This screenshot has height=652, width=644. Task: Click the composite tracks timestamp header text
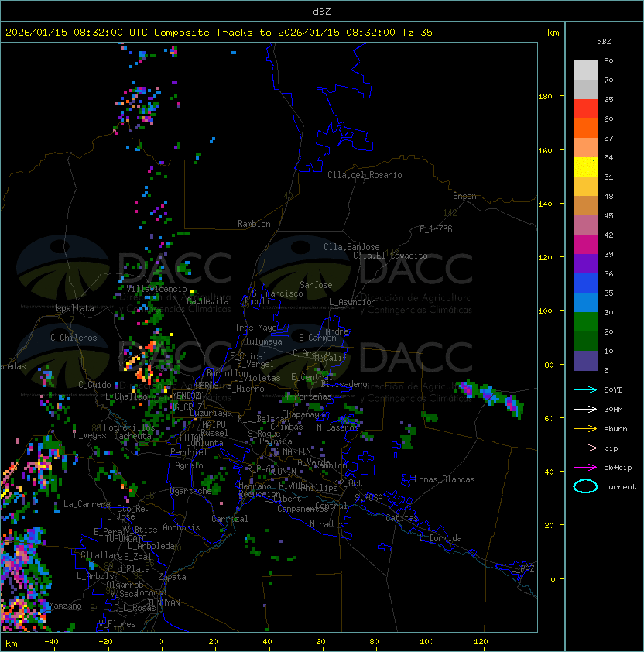click(x=219, y=32)
